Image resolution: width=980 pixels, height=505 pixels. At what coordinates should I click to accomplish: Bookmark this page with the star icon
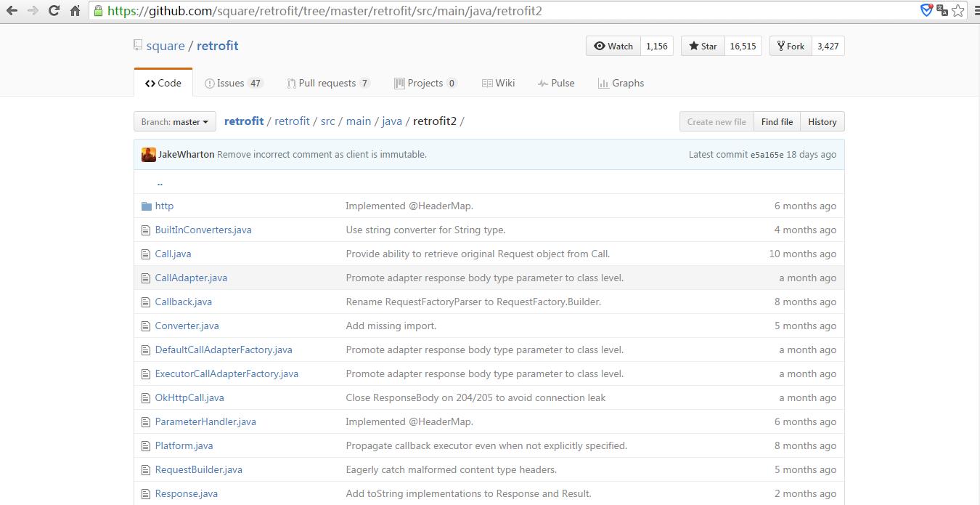958,10
